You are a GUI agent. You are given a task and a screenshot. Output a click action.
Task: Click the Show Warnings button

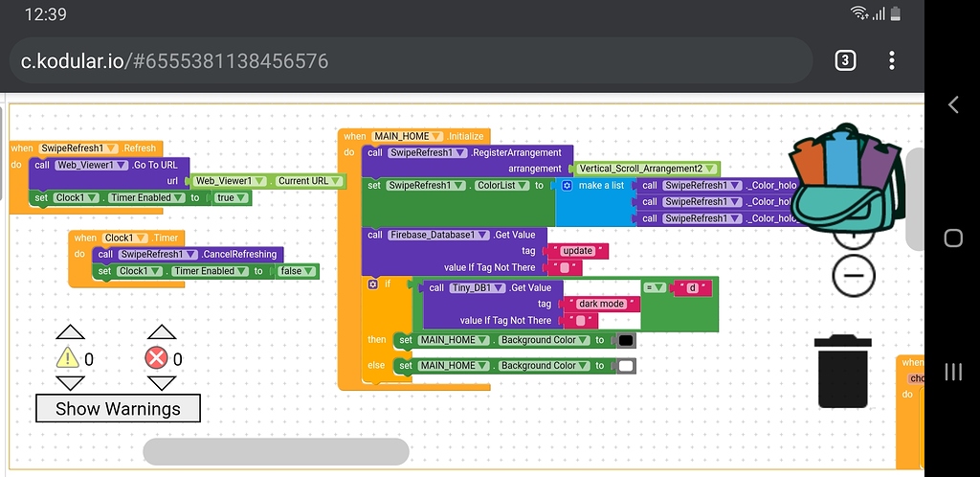point(118,408)
